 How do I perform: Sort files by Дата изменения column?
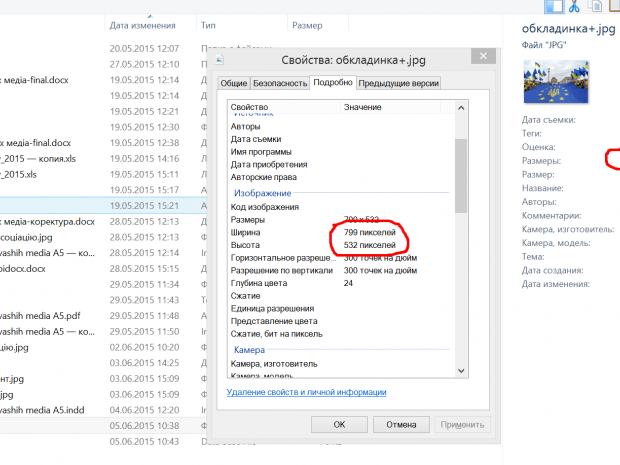[x=143, y=25]
